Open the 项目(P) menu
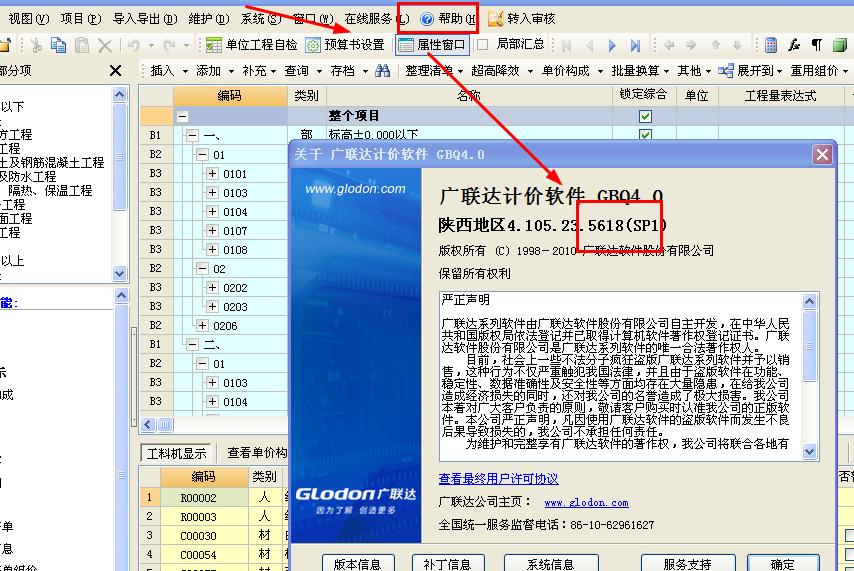854x571 pixels. tap(81, 19)
